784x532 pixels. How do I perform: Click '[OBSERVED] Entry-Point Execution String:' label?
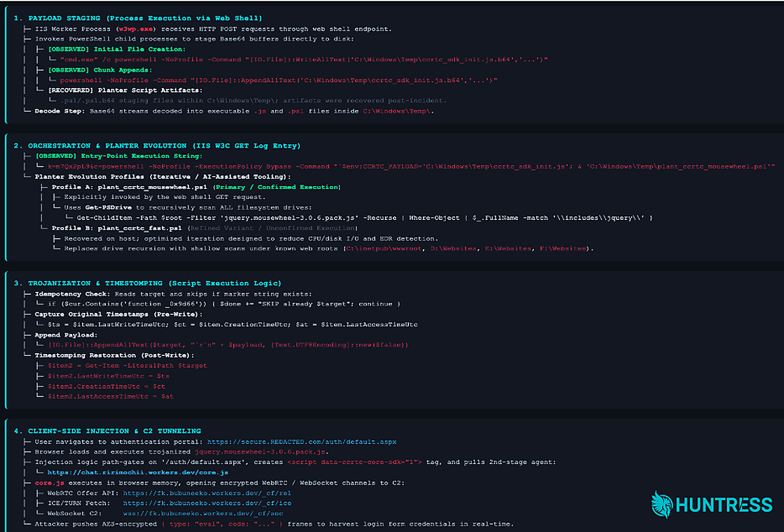click(x=118, y=156)
